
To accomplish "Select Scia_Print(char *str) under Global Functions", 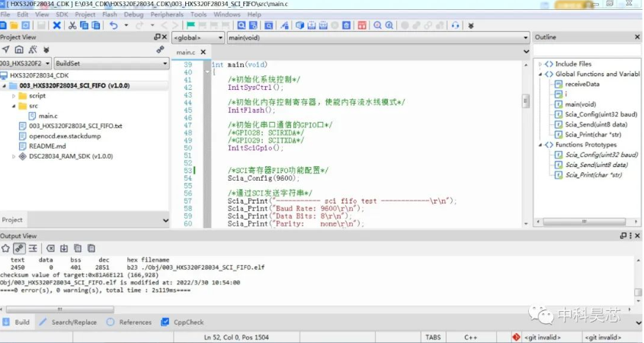I will (x=593, y=135).
